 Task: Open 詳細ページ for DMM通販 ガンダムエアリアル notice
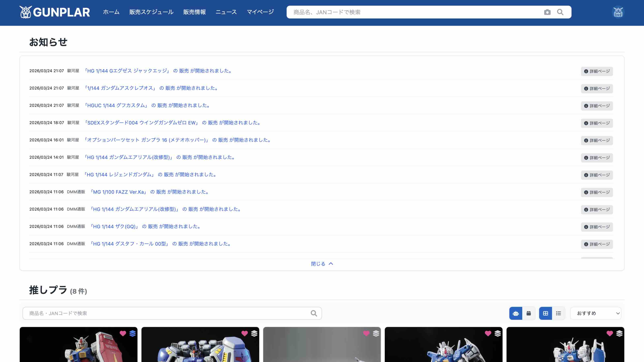pyautogui.click(x=597, y=209)
